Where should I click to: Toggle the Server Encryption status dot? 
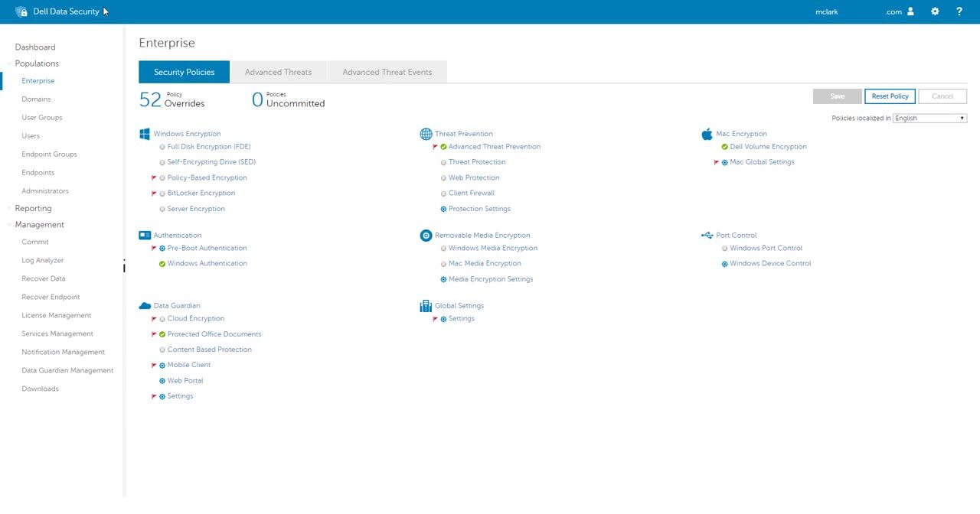tap(162, 209)
